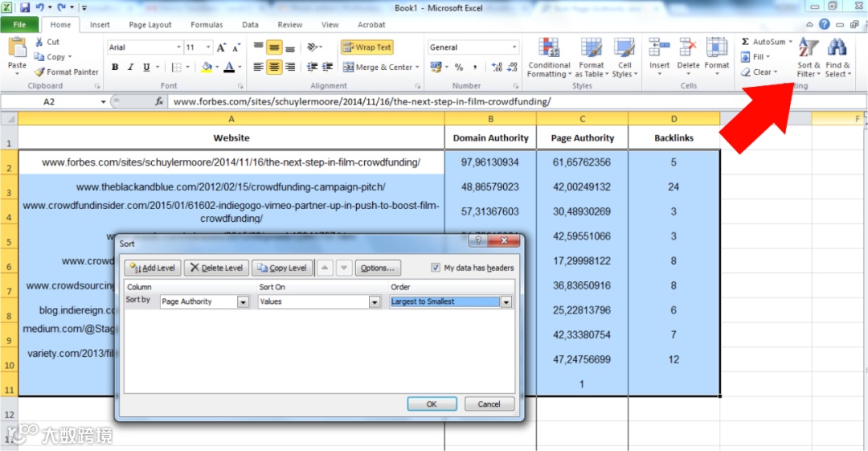Click the Orientation text angle icon
The height and width of the screenshot is (451, 868).
coord(313,47)
